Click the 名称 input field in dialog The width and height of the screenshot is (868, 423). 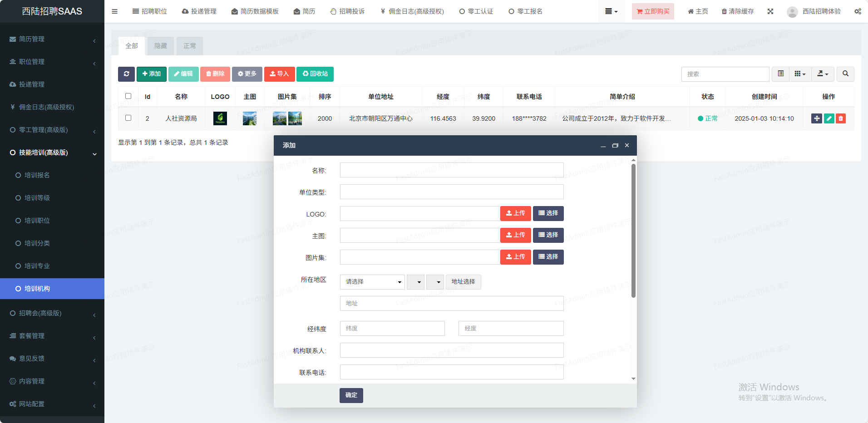tap(452, 170)
